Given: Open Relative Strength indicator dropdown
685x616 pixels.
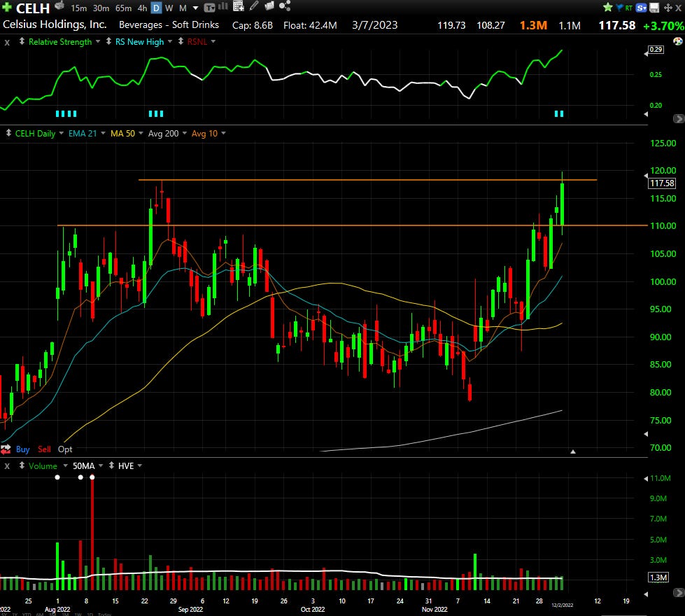Looking at the screenshot, I should pyautogui.click(x=98, y=41).
